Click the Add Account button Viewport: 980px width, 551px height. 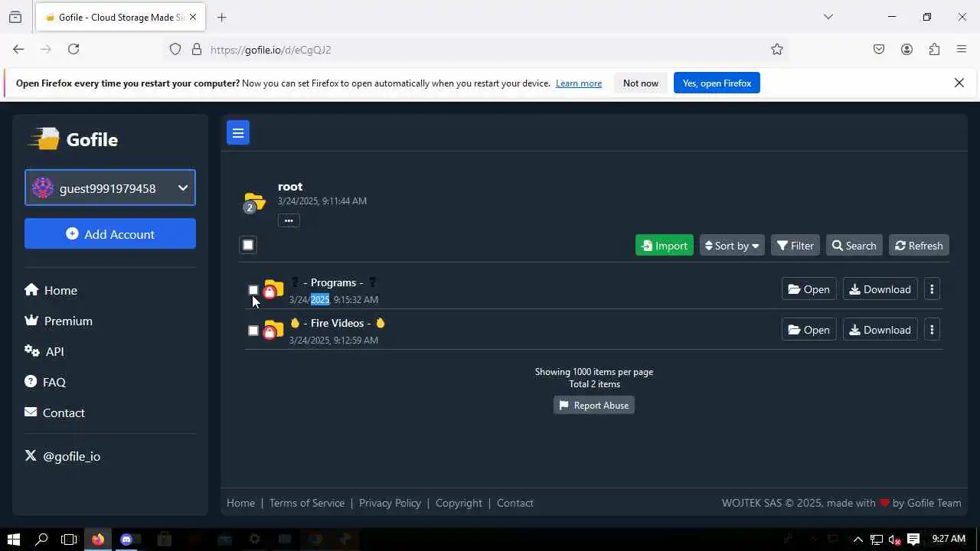(x=110, y=233)
